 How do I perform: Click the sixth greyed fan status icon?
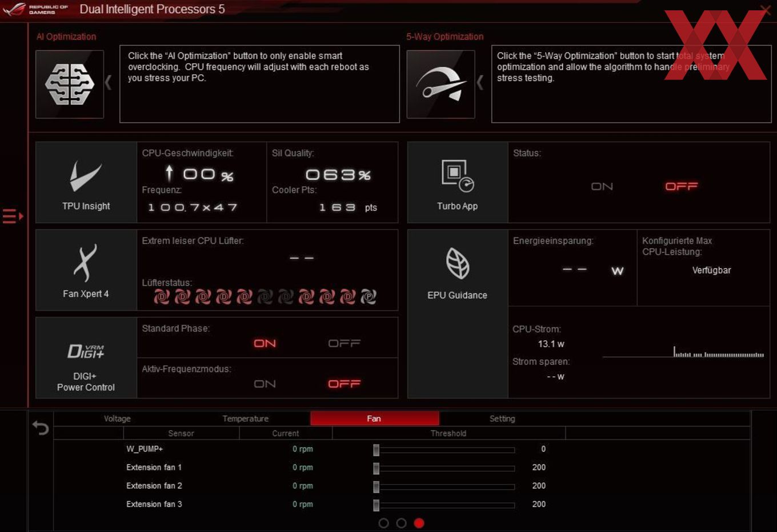click(x=265, y=296)
